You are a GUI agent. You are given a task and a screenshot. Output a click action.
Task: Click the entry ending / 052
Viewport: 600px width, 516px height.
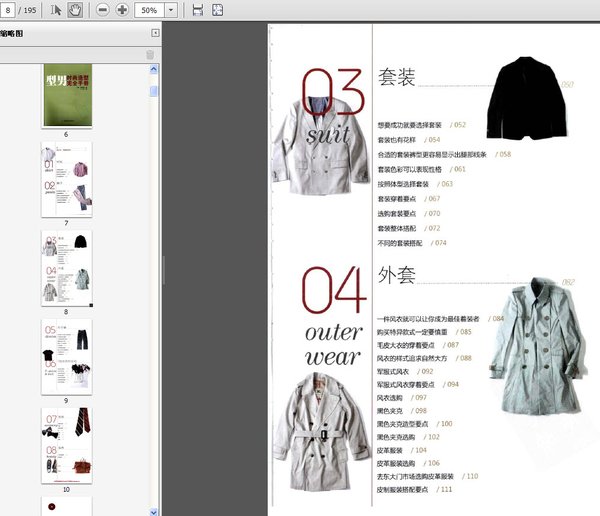point(422,125)
